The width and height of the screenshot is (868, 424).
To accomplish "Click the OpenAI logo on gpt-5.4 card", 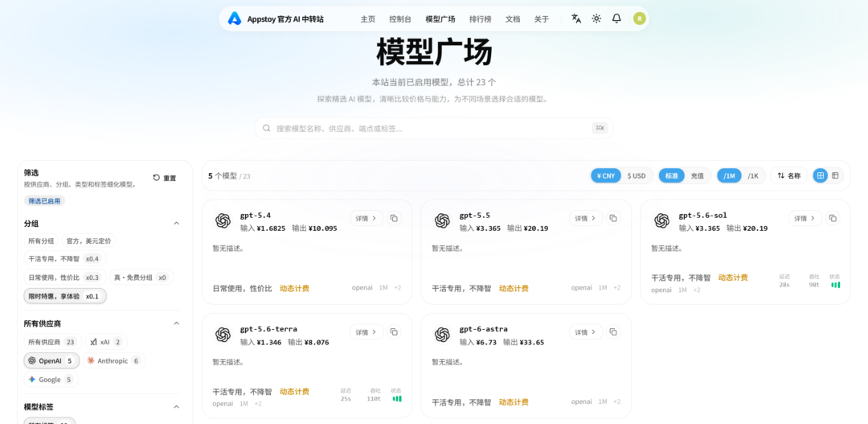I will [x=223, y=220].
